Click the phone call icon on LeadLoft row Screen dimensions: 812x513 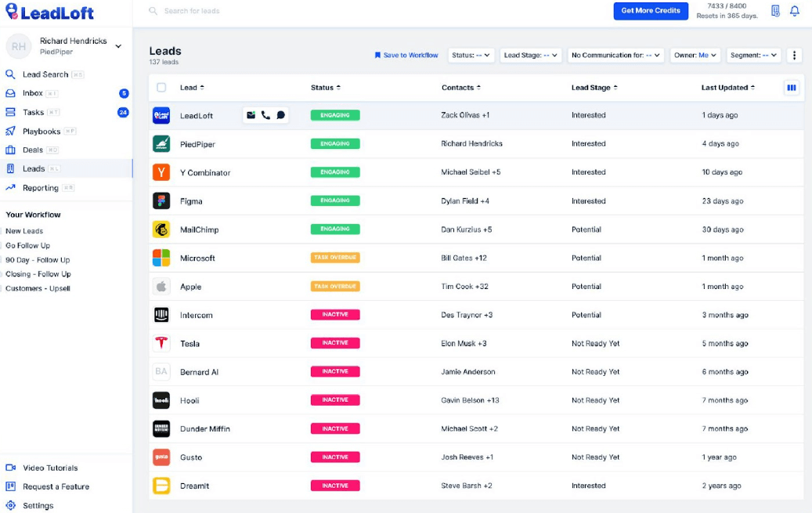click(265, 115)
